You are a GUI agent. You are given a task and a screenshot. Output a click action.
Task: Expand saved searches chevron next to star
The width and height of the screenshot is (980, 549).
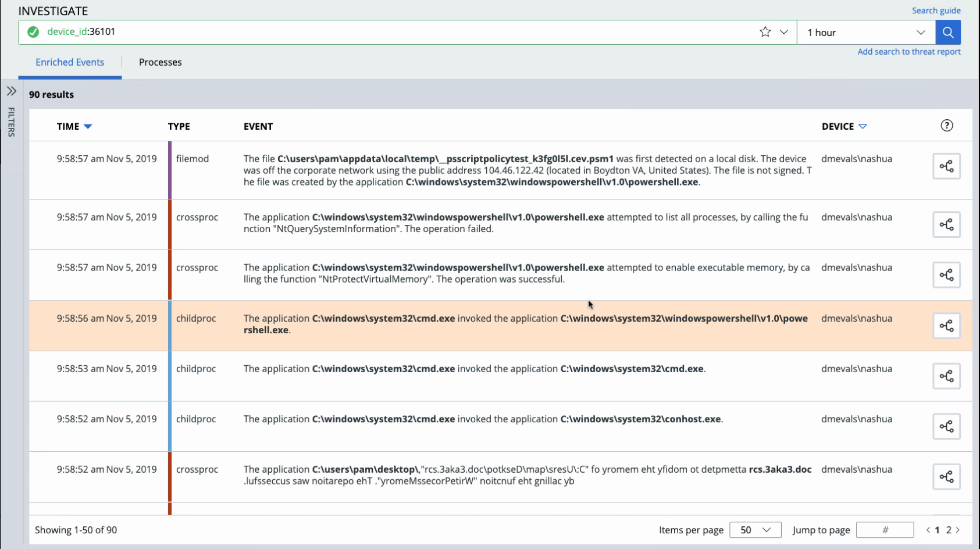784,32
